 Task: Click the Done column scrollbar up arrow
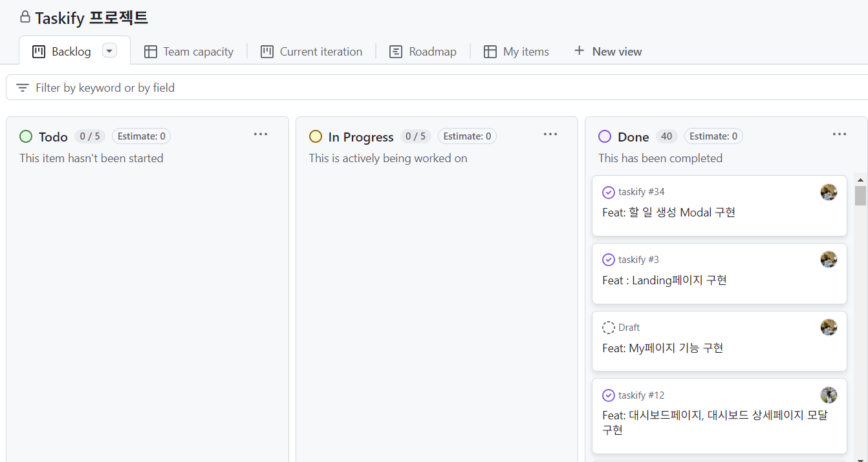click(x=860, y=180)
